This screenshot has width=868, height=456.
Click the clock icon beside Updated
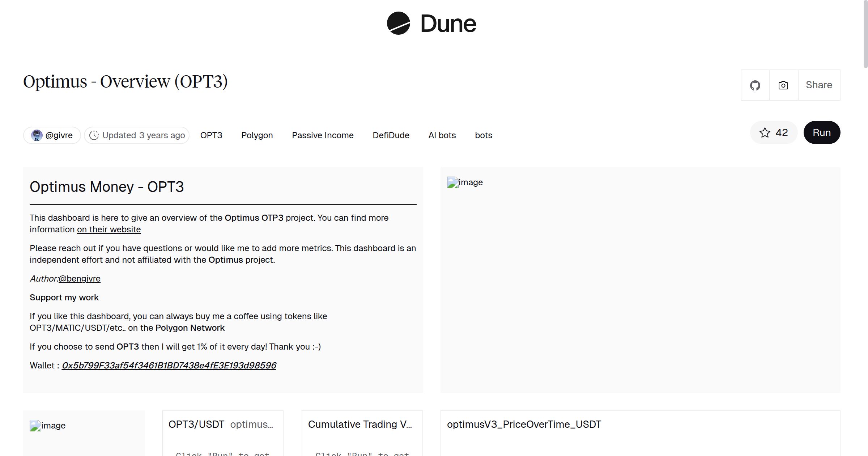click(94, 135)
